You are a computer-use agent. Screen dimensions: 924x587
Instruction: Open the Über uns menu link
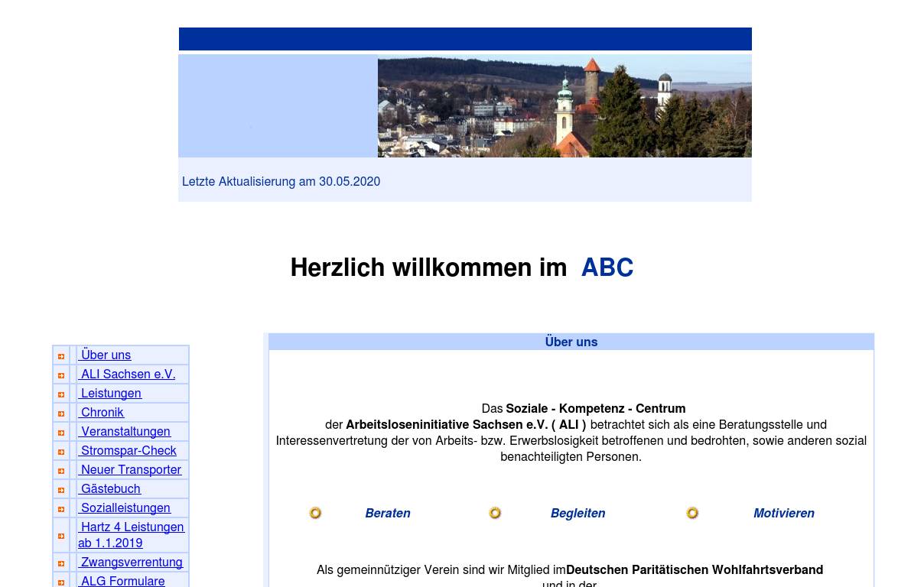[106, 355]
